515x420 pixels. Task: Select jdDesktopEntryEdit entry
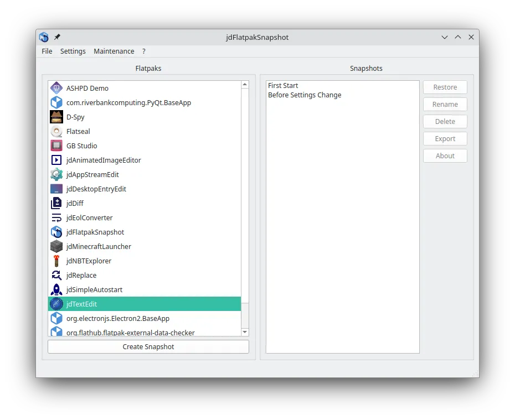(x=145, y=189)
